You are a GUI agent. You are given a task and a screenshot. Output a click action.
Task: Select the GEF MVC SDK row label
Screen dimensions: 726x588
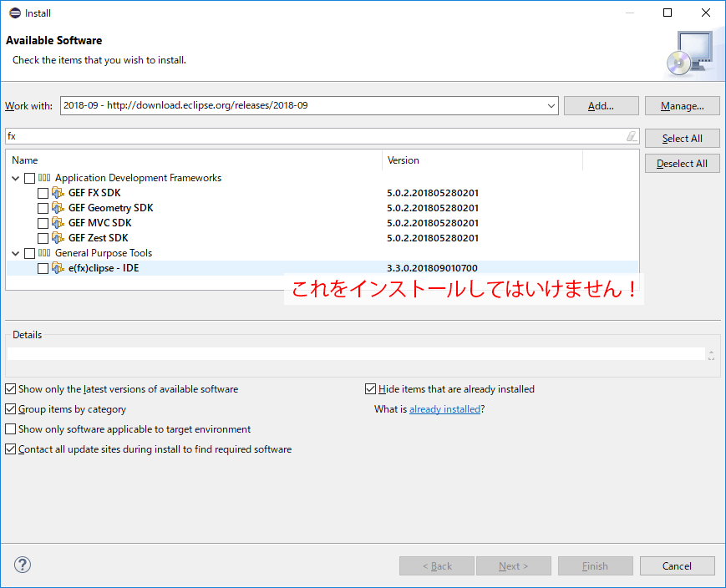pos(100,223)
